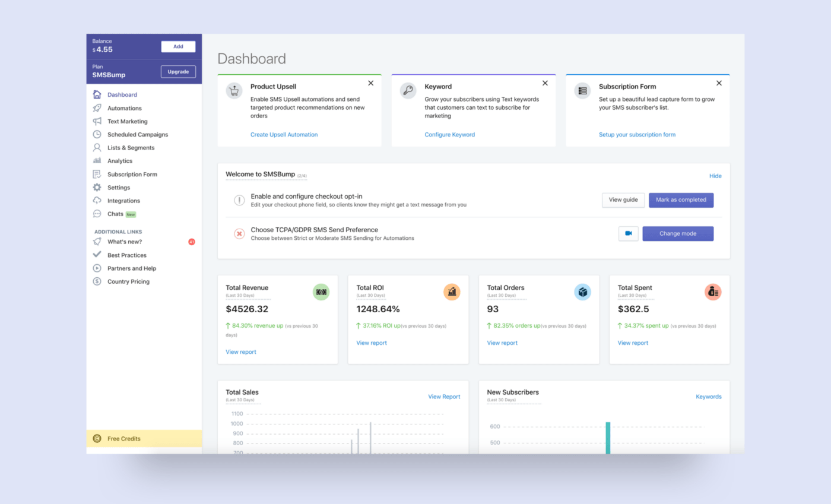Image resolution: width=831 pixels, height=504 pixels.
Task: Click the Subscription Form sidebar icon
Action: coord(97,174)
